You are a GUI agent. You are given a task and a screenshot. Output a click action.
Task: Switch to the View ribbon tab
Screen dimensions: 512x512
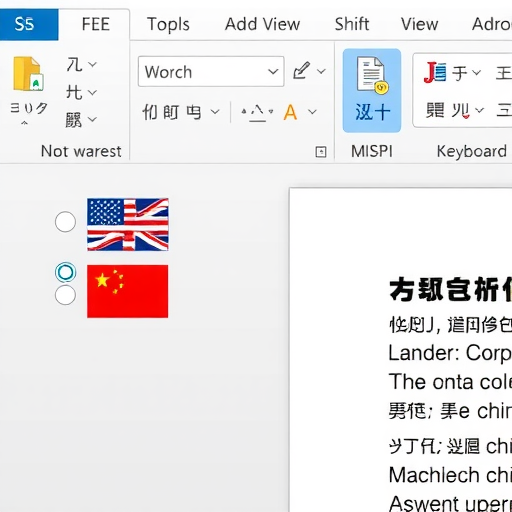point(419,24)
